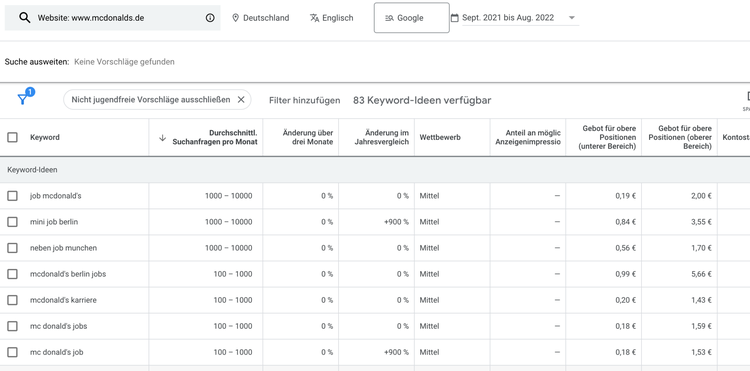750x371 pixels.
Task: Sort by Gebot für obere Positionen (oberer Bereich)
Action: point(680,138)
